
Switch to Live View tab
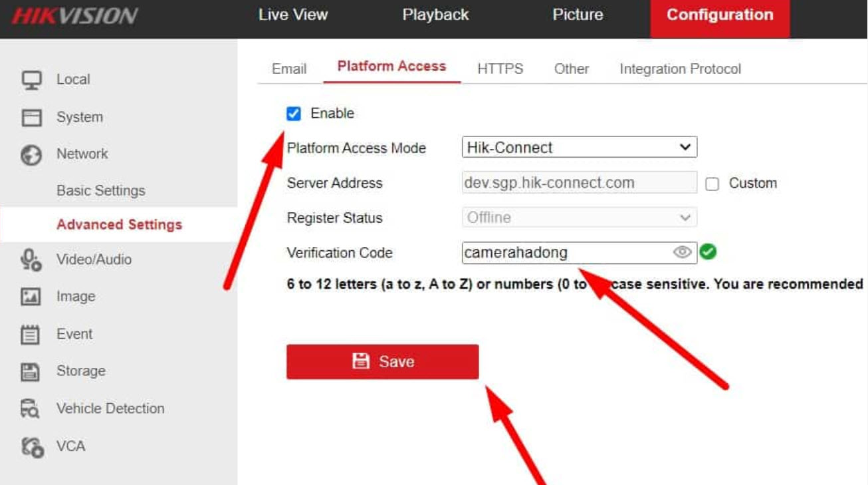point(293,15)
